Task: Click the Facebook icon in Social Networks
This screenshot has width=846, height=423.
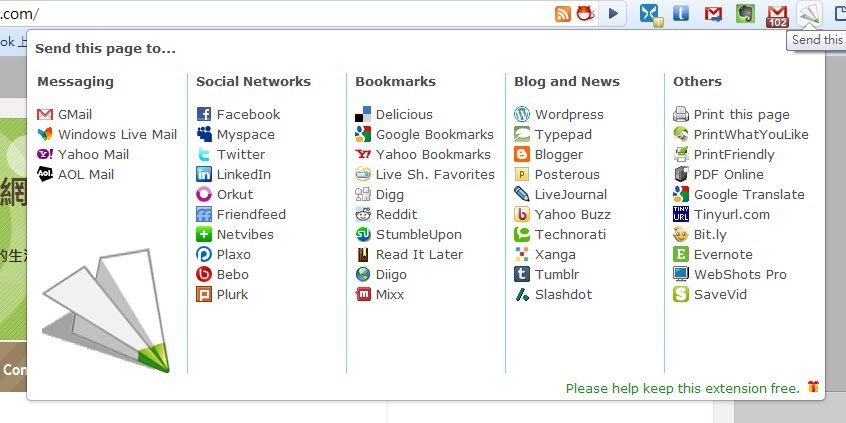Action: tap(204, 114)
